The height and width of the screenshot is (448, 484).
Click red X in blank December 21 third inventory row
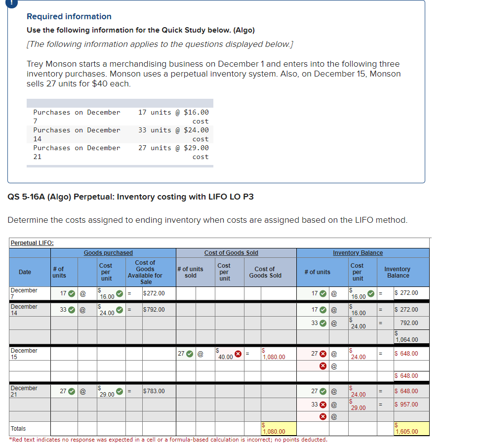tap(323, 417)
